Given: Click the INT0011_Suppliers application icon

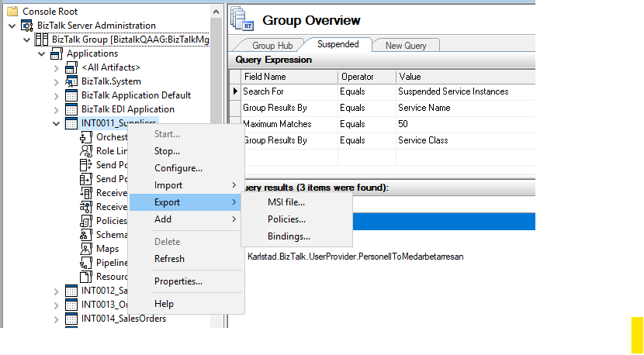Looking at the screenshot, I should (71, 123).
